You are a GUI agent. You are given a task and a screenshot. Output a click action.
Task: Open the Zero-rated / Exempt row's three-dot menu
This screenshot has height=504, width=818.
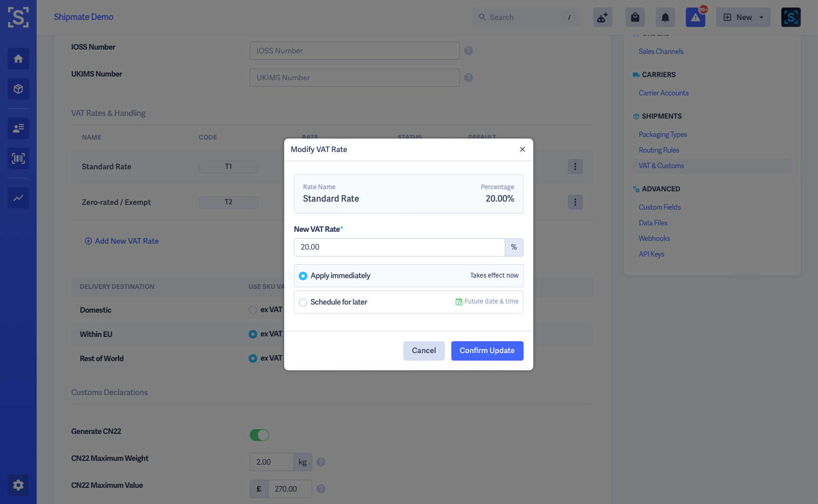click(x=575, y=202)
